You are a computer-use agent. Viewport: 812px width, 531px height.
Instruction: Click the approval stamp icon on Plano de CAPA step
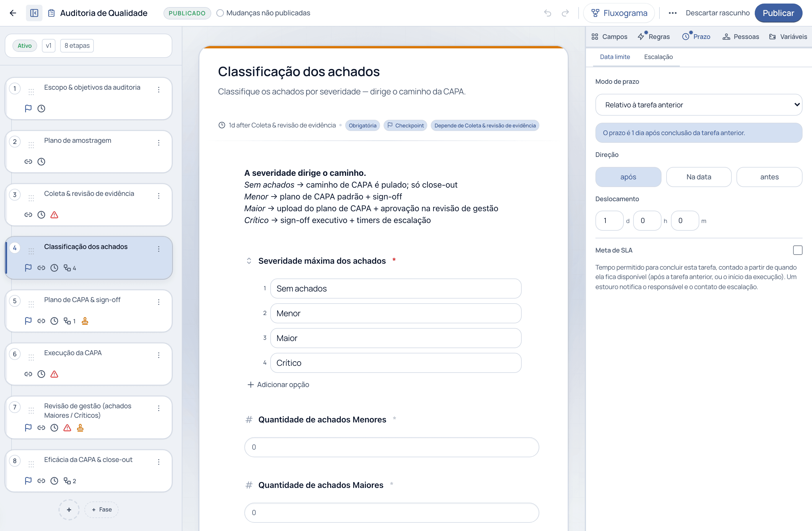(85, 321)
